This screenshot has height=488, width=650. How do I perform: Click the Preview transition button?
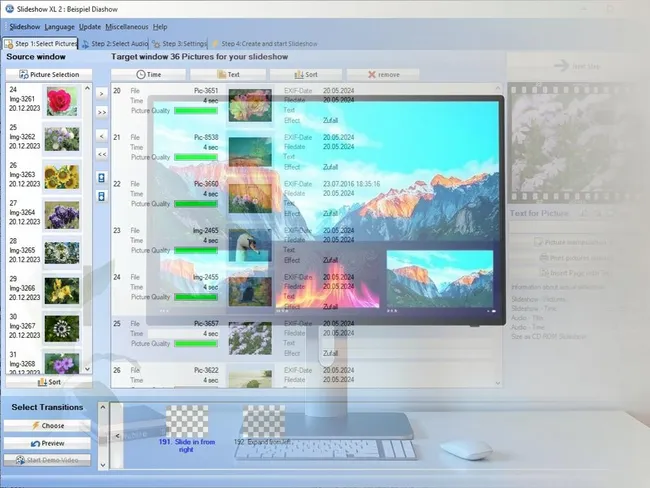coord(47,443)
